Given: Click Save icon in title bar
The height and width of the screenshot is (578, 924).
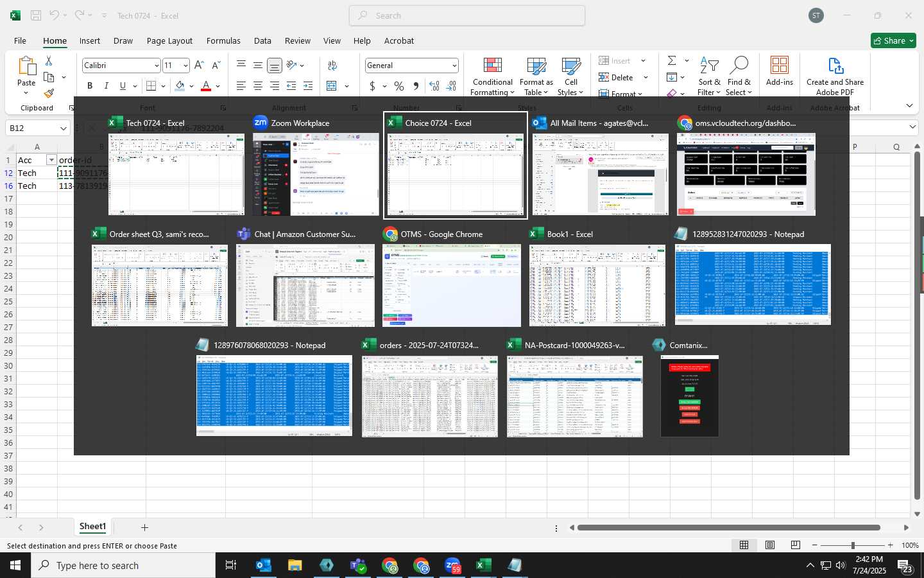Looking at the screenshot, I should click(36, 15).
